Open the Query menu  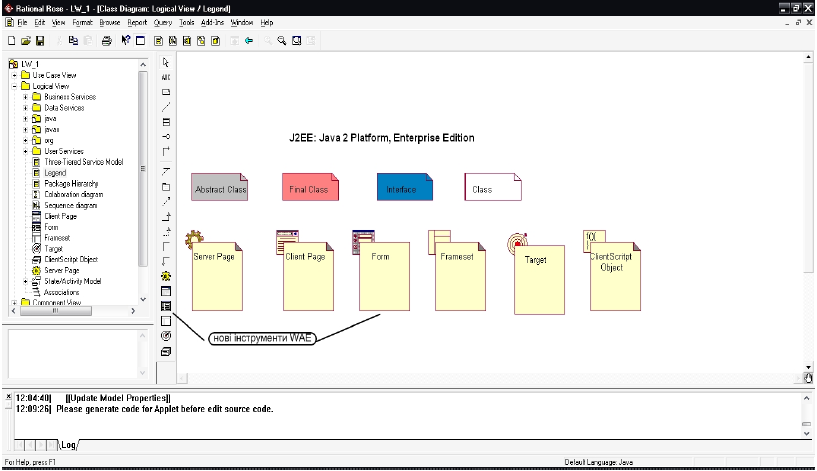(163, 22)
